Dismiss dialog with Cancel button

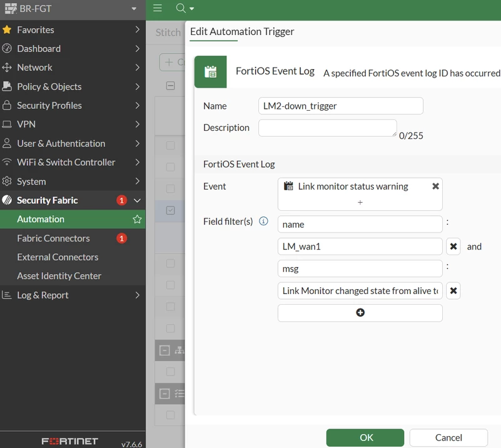tap(448, 437)
